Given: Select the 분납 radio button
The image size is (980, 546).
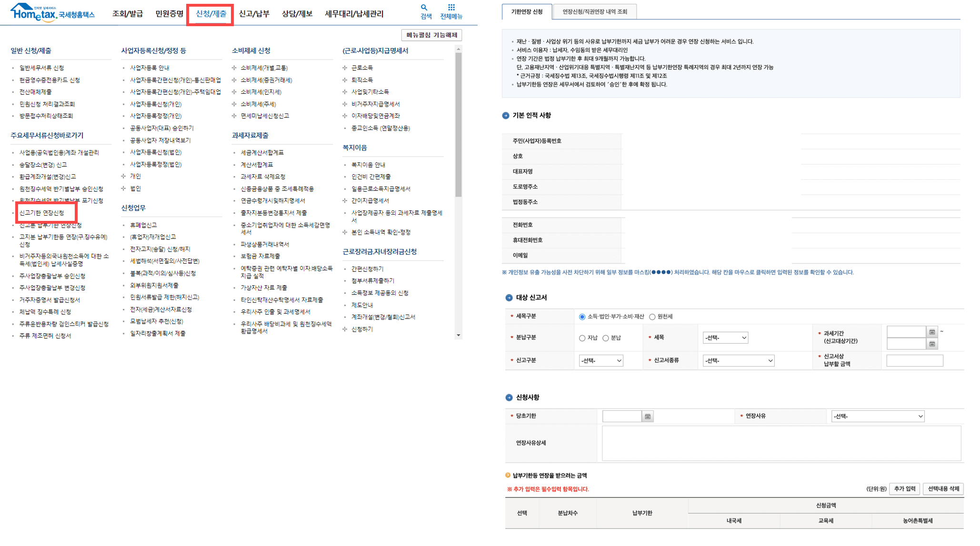Looking at the screenshot, I should pyautogui.click(x=606, y=338).
